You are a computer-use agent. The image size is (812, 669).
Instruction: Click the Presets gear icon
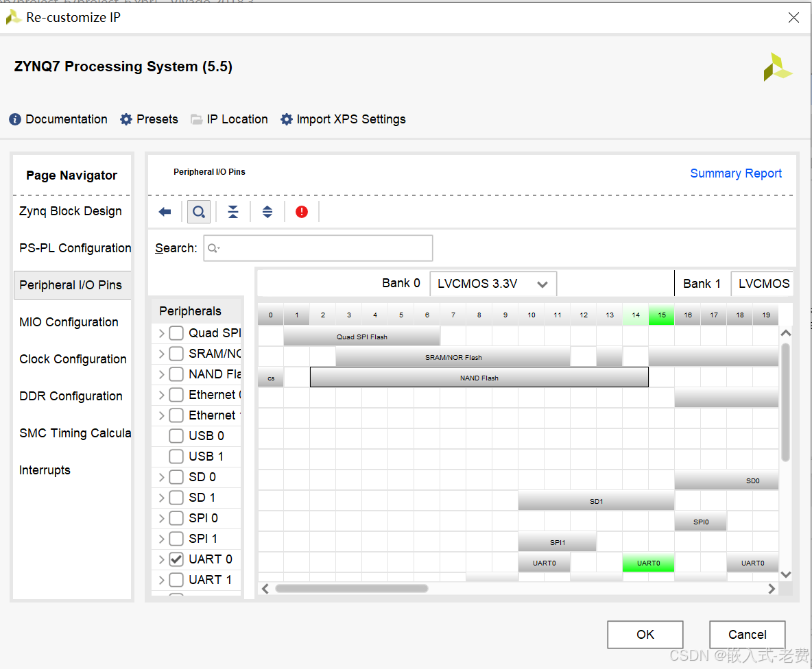pyautogui.click(x=126, y=119)
